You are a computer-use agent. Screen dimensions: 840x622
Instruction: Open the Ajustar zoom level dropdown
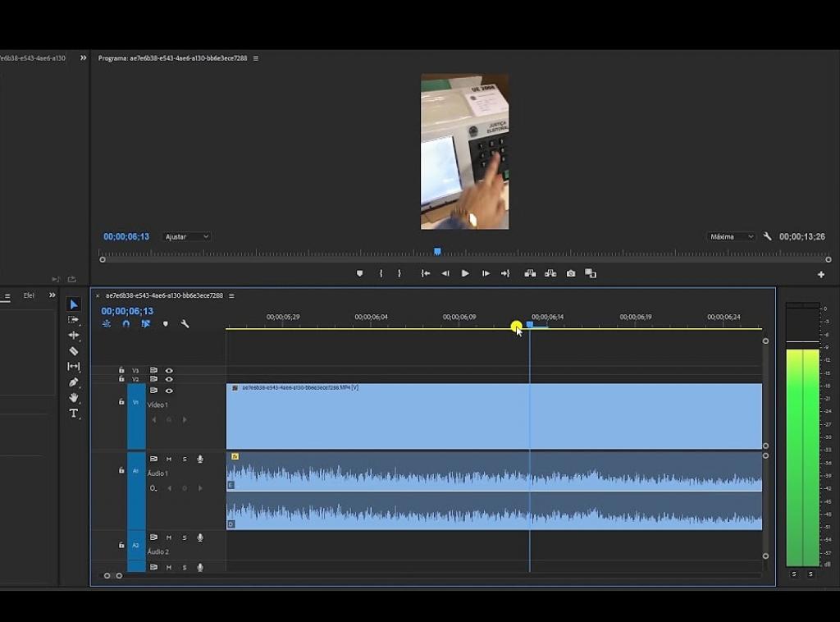187,237
